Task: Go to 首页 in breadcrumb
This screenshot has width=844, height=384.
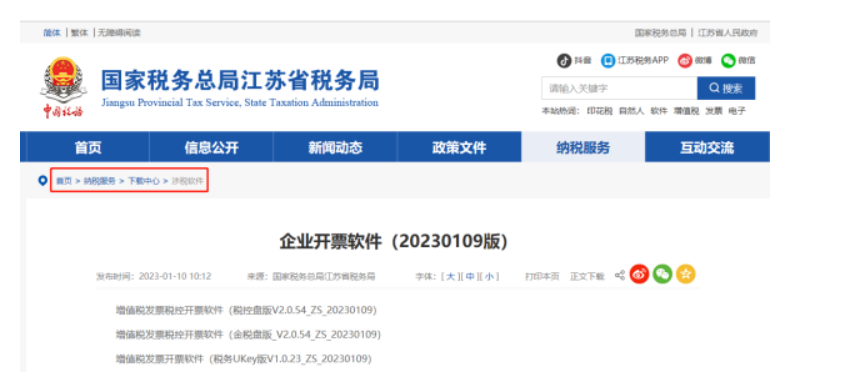Action: click(x=64, y=181)
